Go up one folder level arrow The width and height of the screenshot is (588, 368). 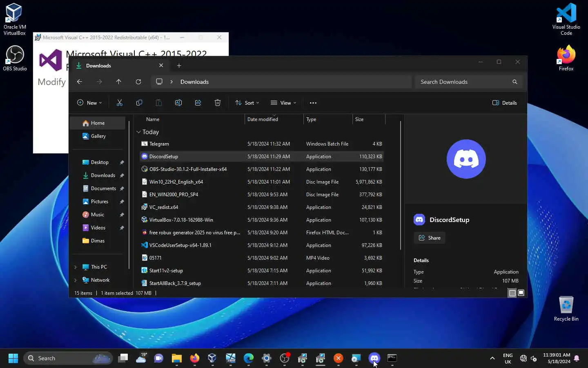click(119, 82)
